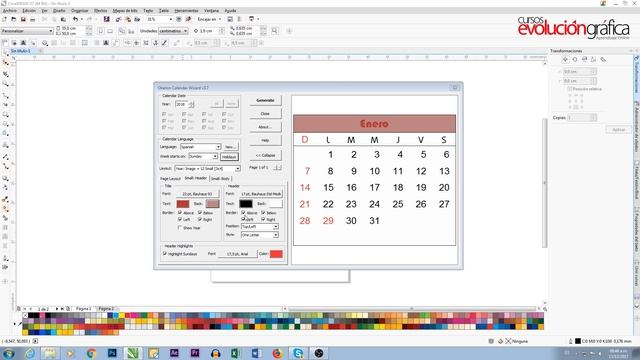Click the Print icon in the toolbar

pos(33,19)
